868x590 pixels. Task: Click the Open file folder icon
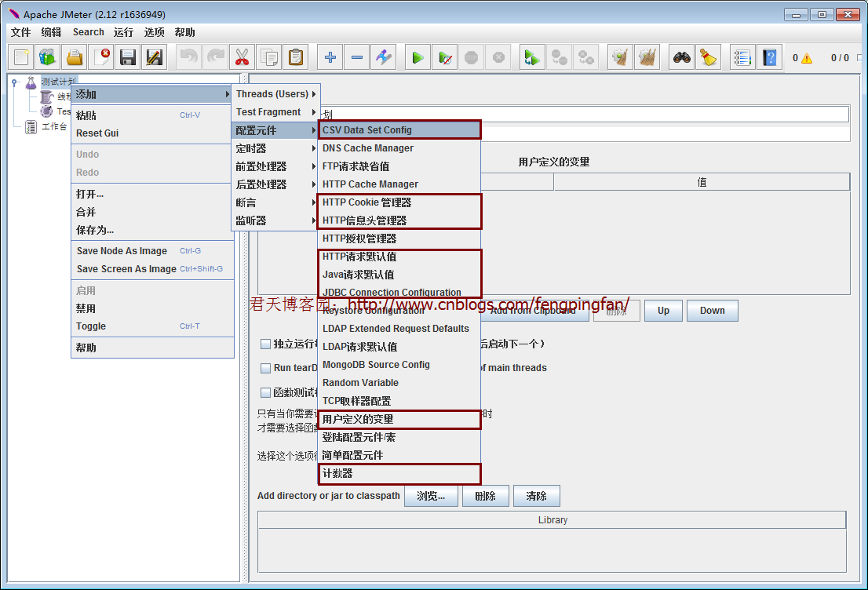coord(75,57)
